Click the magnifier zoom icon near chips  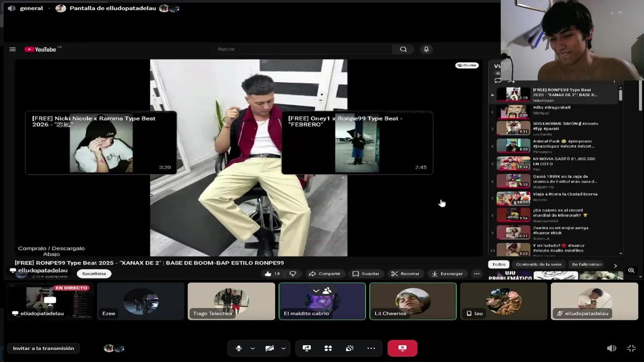631,271
